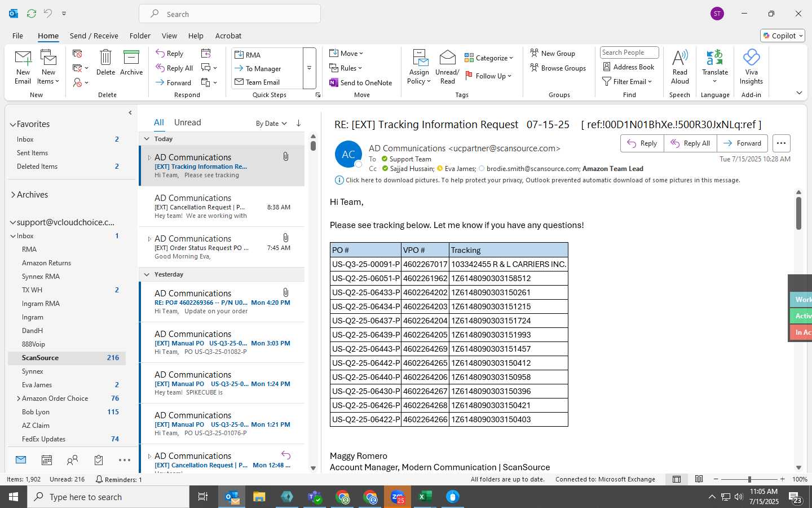Click the download pictures info bar
The width and height of the screenshot is (812, 508).
(537, 180)
